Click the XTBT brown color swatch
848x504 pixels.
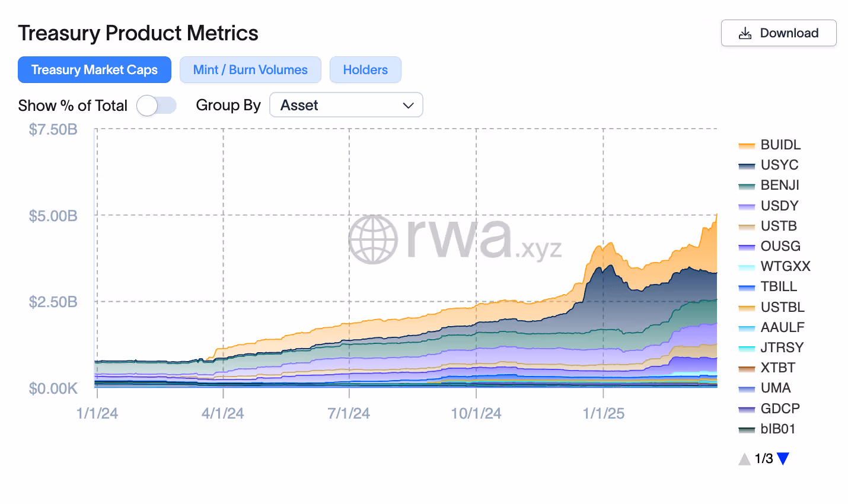(x=747, y=368)
